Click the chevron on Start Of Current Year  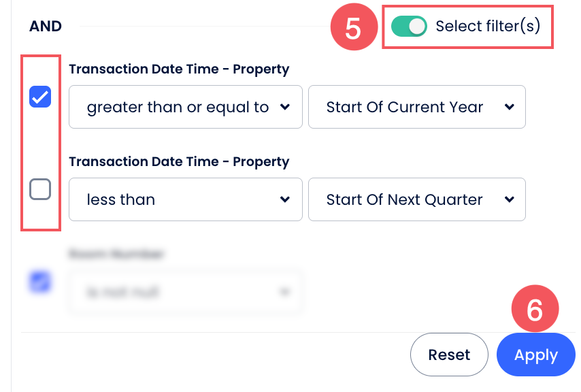(509, 107)
